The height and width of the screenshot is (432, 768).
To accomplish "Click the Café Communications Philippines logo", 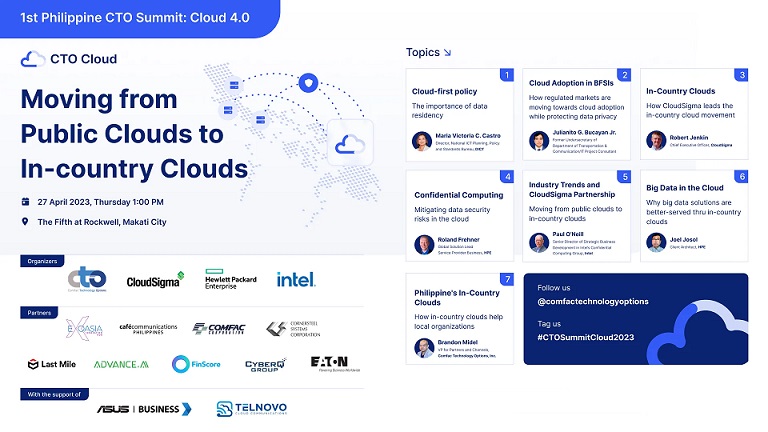I will click(148, 328).
